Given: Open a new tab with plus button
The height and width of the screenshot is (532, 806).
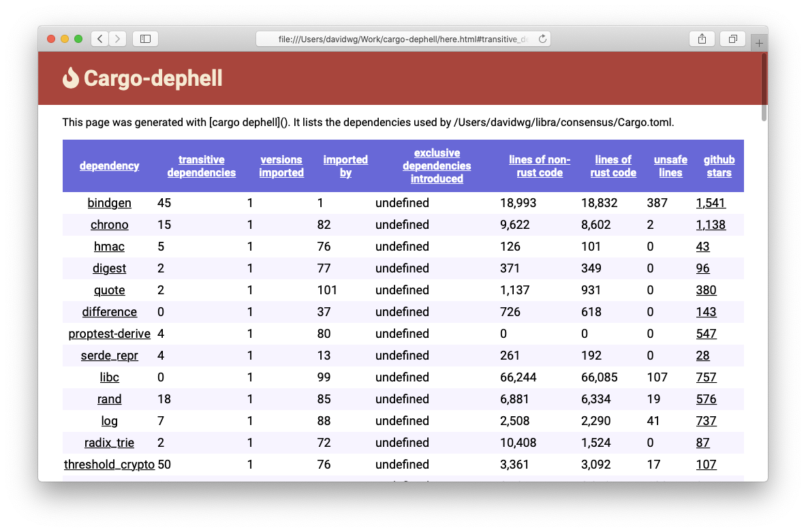Looking at the screenshot, I should click(x=759, y=43).
